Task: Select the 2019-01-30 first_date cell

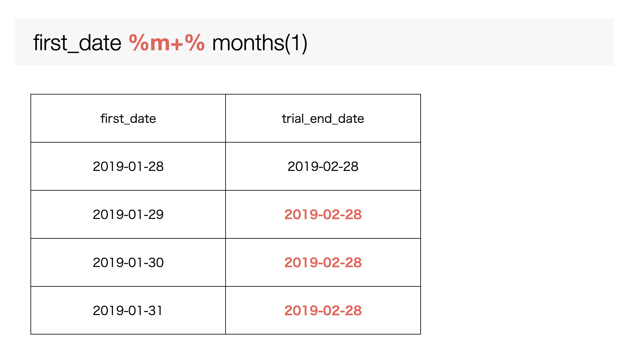Action: tap(128, 263)
